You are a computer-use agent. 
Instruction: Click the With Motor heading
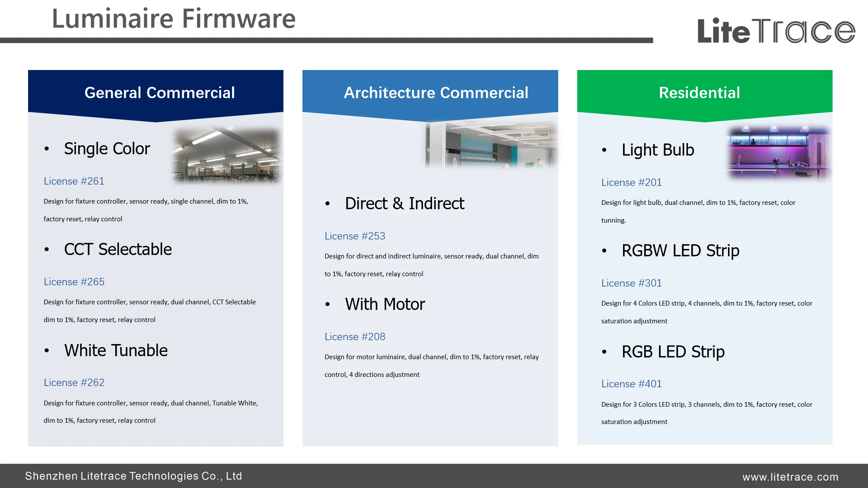tap(385, 304)
